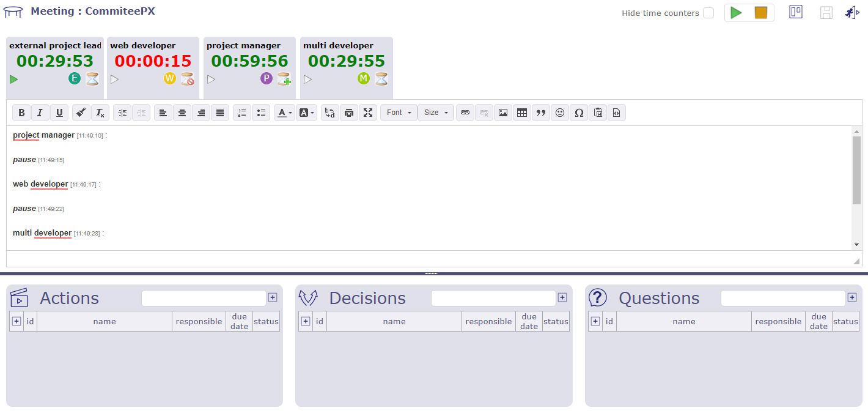Toggle italic formatting
Screen dimensions: 868x416
click(40, 113)
